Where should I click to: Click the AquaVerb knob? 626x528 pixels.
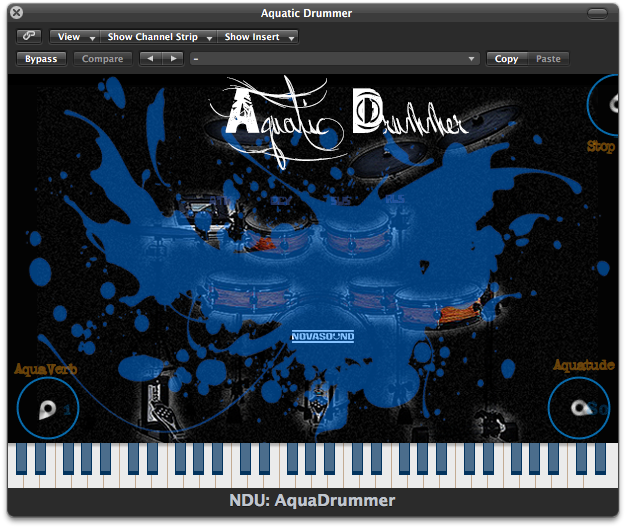48,408
